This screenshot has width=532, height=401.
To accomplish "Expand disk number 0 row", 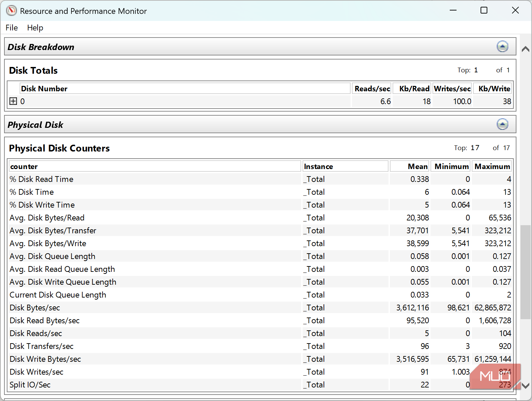I will point(13,101).
